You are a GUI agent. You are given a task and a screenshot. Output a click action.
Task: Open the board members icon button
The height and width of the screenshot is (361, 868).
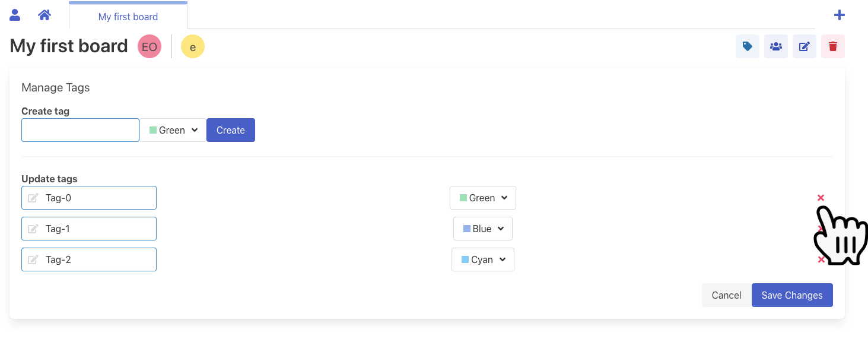tap(775, 46)
